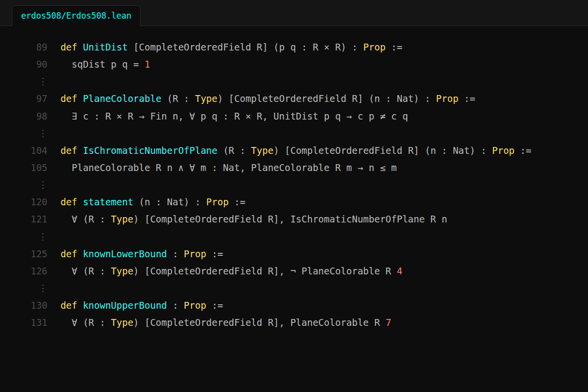Image resolution: width=588 pixels, height=392 pixels.
Task: Click line number 104 in the gutter
Action: point(39,150)
